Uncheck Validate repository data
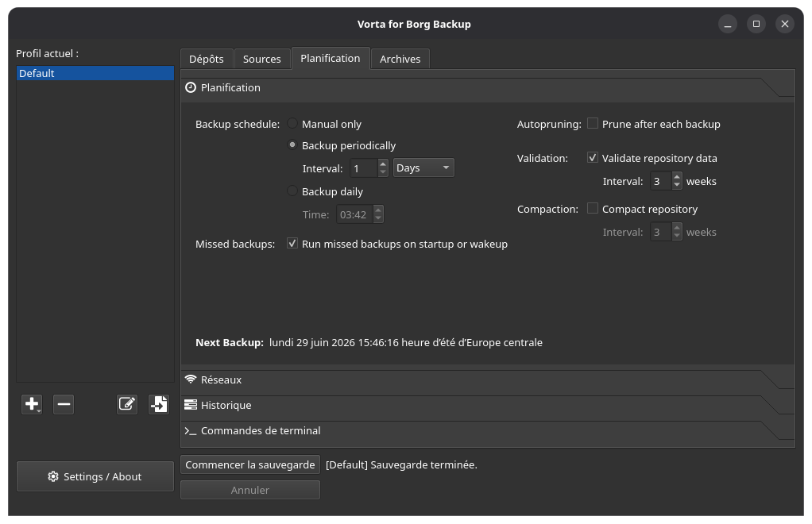Screen dimensions: 812x524 pos(593,157)
